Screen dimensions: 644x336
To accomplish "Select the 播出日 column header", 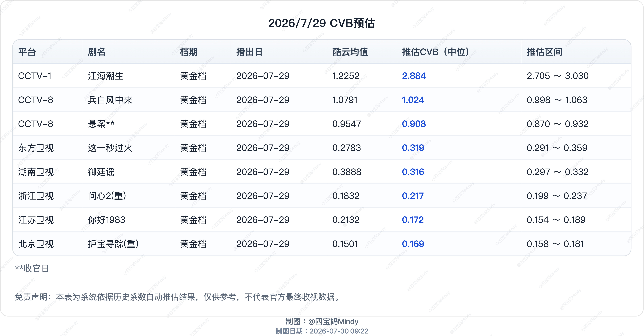I will [x=249, y=52].
